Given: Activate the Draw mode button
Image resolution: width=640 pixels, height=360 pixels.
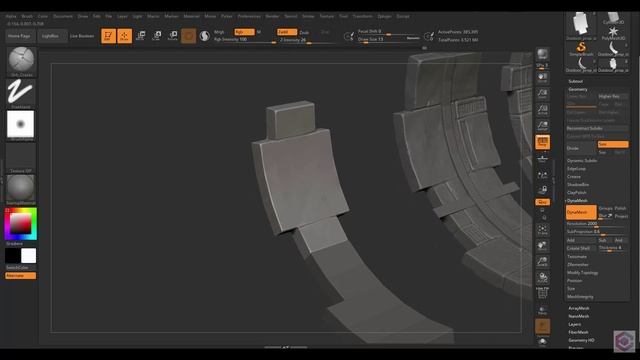Looking at the screenshot, I should (x=124, y=36).
